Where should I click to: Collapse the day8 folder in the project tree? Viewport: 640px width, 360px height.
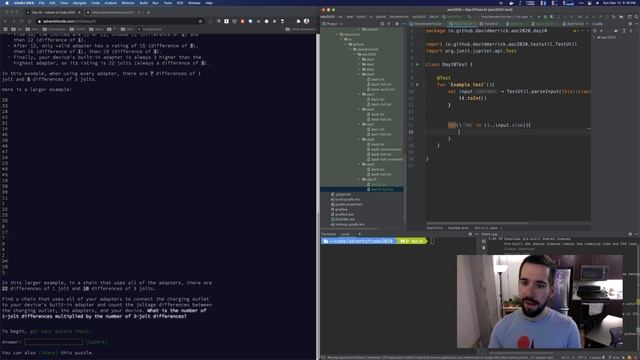360,139
